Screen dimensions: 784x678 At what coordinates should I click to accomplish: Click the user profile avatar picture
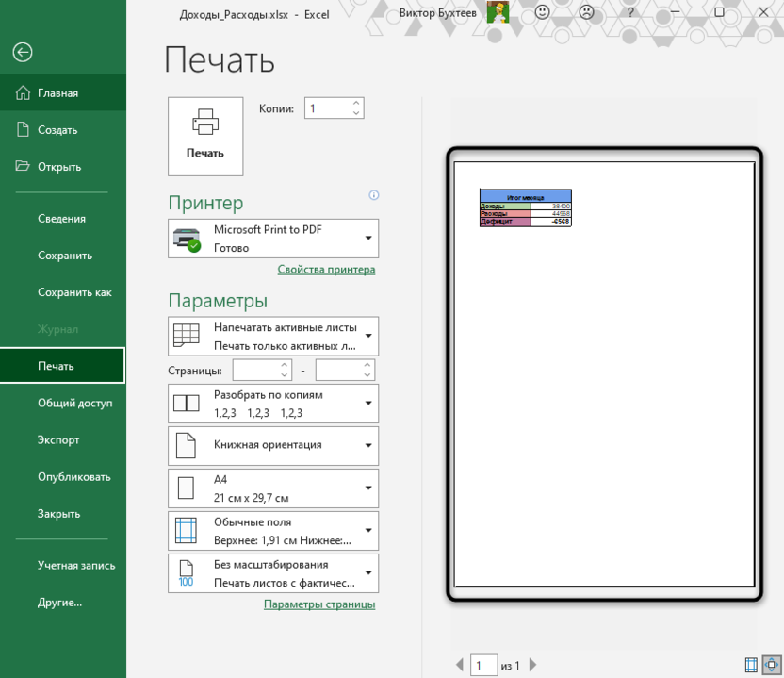498,12
